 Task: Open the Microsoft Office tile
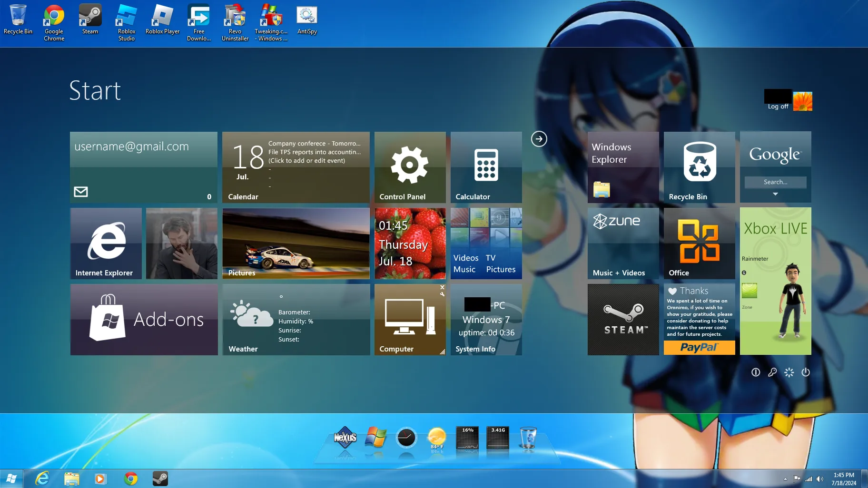point(699,243)
